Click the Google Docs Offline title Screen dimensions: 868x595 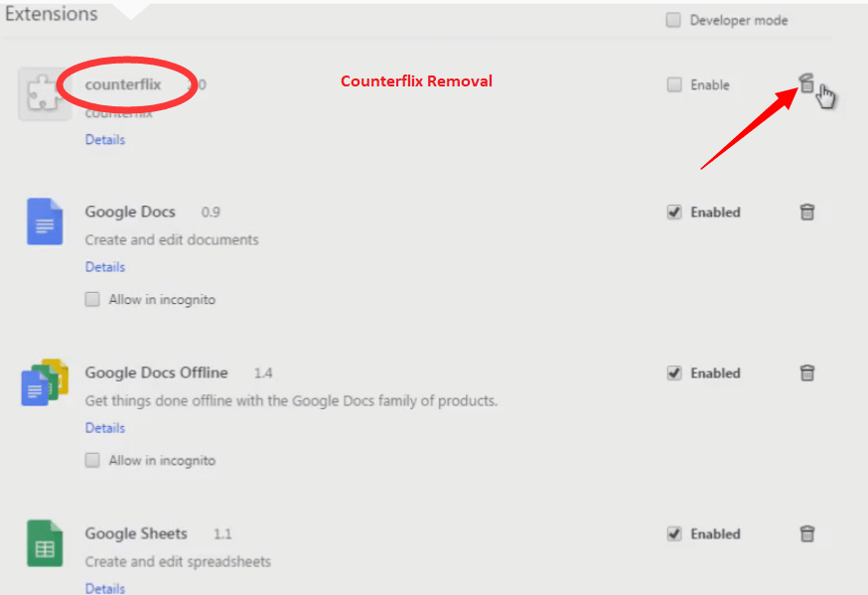click(x=156, y=373)
